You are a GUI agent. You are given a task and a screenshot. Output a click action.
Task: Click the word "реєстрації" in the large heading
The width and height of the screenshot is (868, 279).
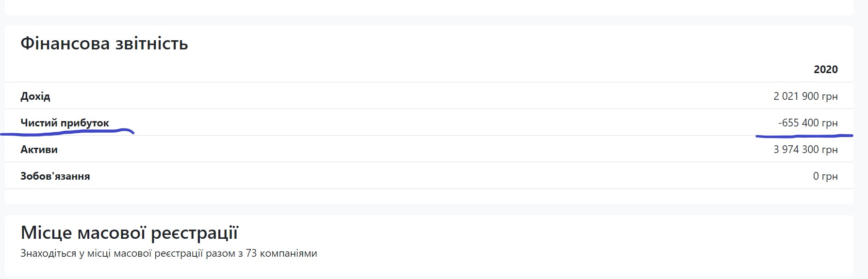click(195, 233)
